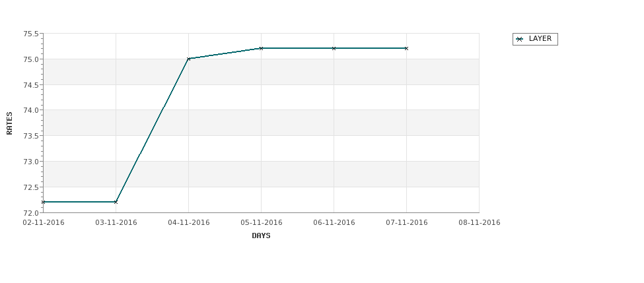Viewport: 644px width, 283px height.
Task: Click the RATES axis title
Action: pyautogui.click(x=9, y=123)
